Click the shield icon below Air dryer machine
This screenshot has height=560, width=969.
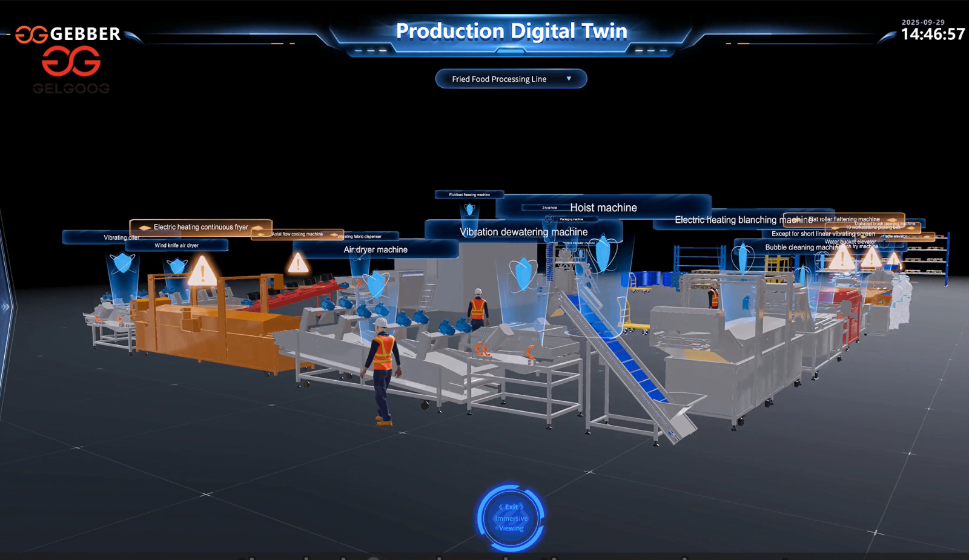(376, 283)
